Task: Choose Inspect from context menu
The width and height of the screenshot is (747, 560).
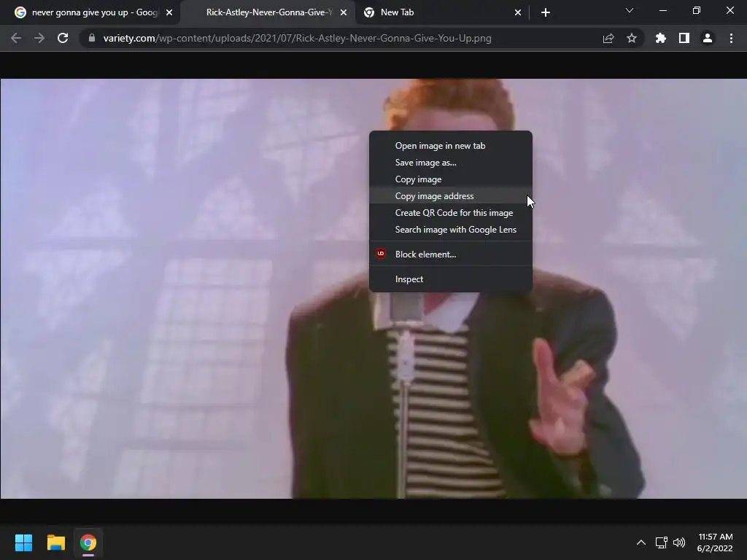Action: pyautogui.click(x=451, y=279)
